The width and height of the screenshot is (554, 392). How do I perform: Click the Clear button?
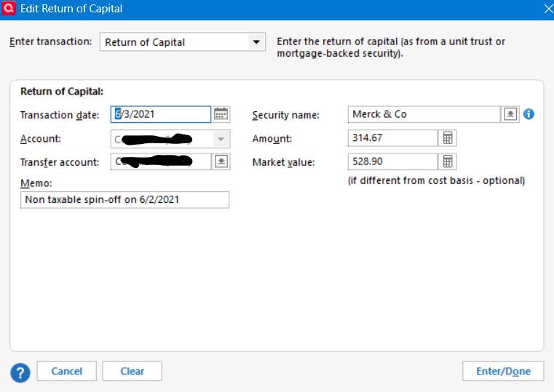tap(132, 371)
